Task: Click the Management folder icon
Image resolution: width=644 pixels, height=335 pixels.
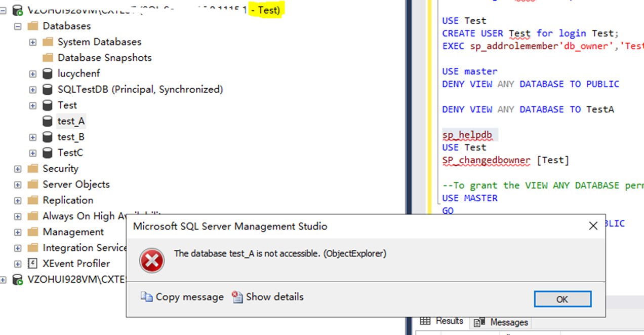Action: (x=33, y=232)
